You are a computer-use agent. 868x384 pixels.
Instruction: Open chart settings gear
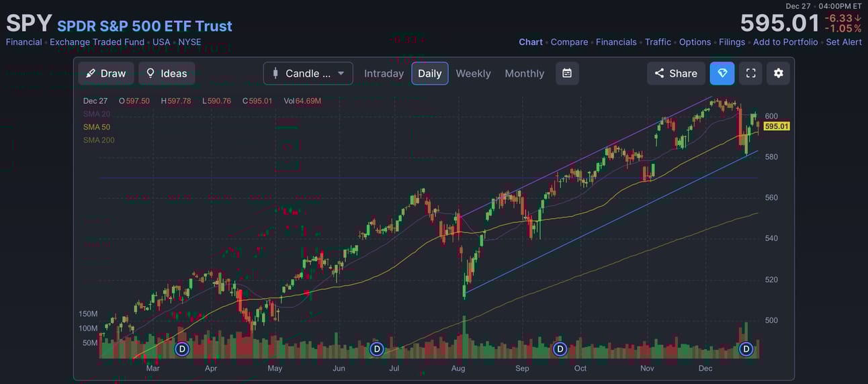tap(778, 73)
